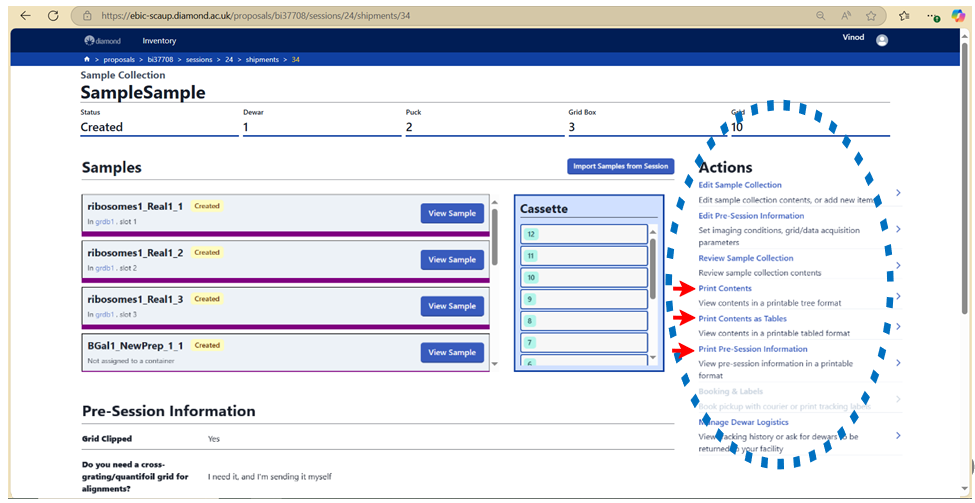The width and height of the screenshot is (975, 503).
Task: Open the 'bi37708' breadcrumb
Action: tap(160, 60)
